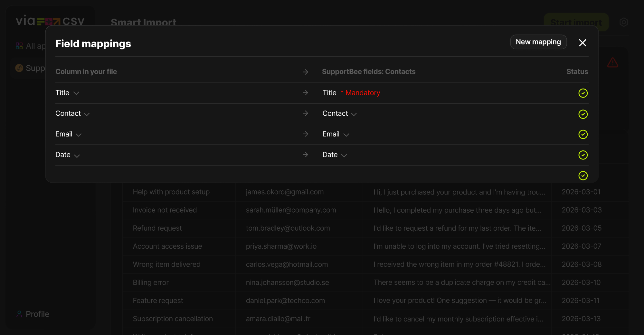This screenshot has height=335, width=644.
Task: Click the arrow icon in Title row
Action: (x=306, y=93)
